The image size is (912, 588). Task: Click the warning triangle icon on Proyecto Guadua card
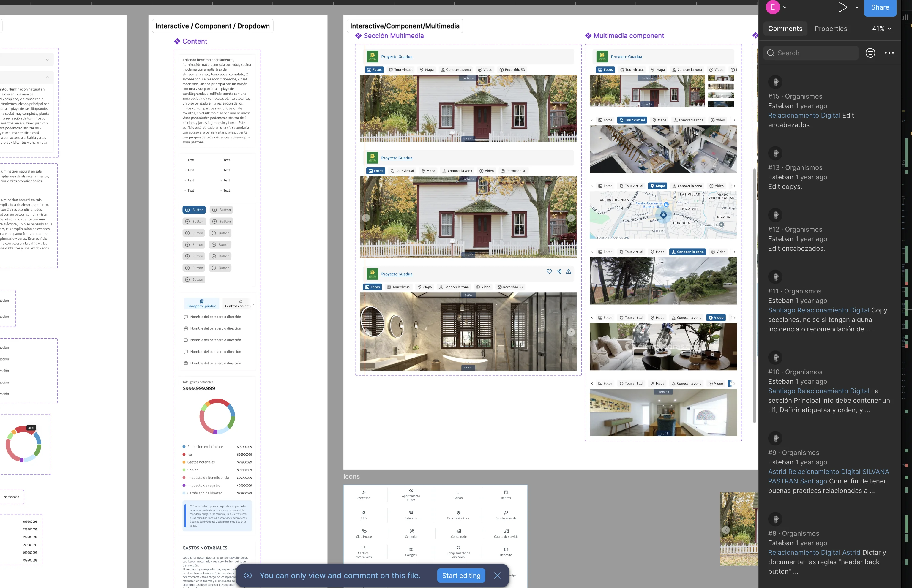pyautogui.click(x=569, y=271)
